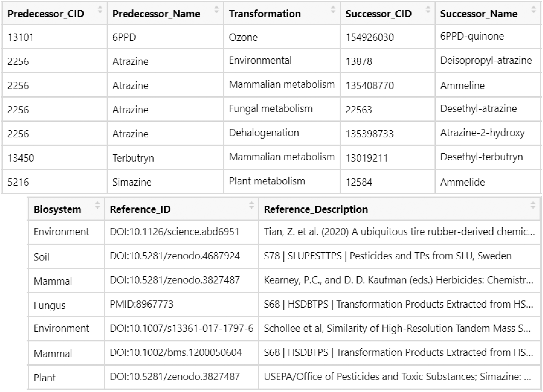This screenshot has width=543, height=392.
Task: Click the Dehalogenation transformation cell
Action: point(264,133)
